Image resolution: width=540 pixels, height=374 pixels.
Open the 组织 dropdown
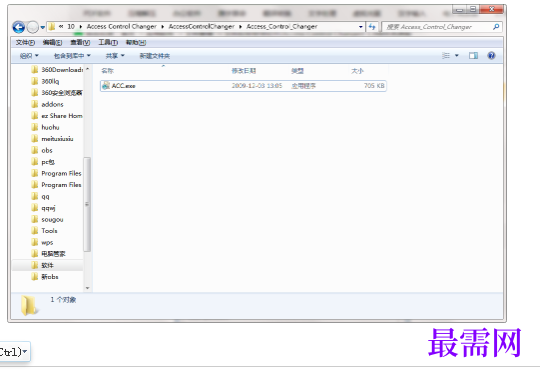tap(29, 56)
